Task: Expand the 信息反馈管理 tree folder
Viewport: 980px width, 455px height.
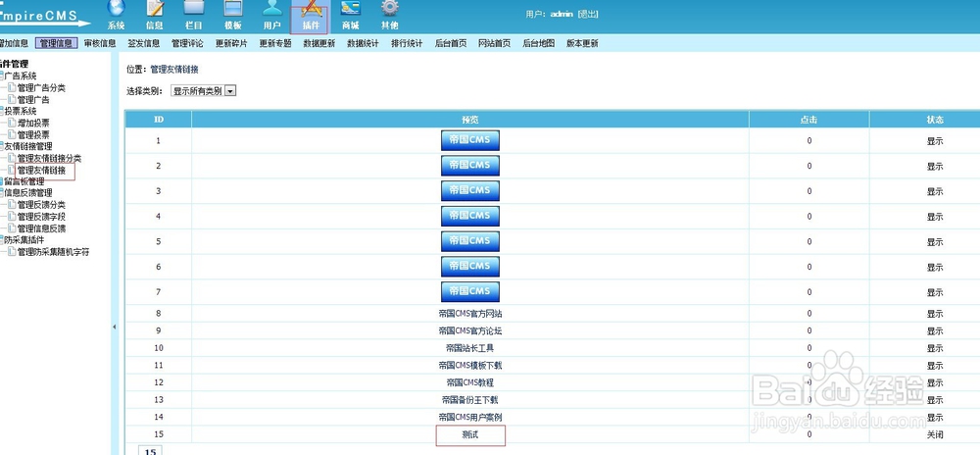Action: (2, 192)
